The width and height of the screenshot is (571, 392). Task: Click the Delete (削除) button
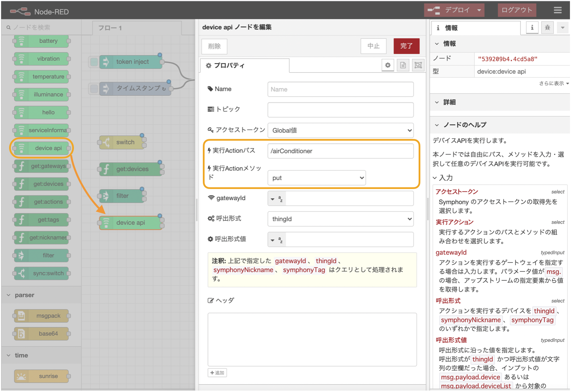pos(214,46)
